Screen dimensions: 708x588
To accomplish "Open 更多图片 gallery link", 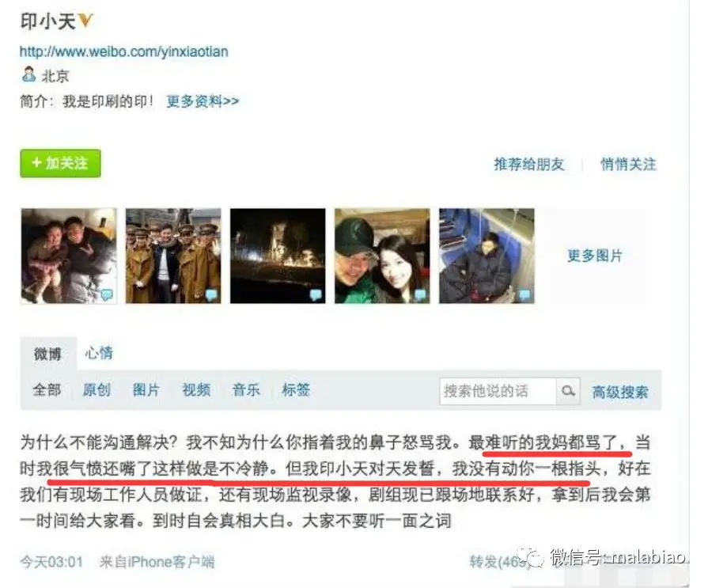I will click(x=595, y=256).
